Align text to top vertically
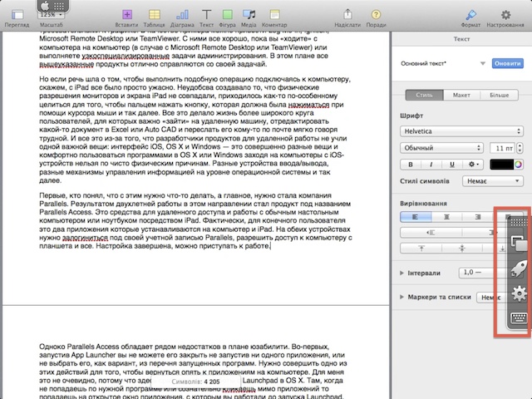This screenshot has height=399, width=532. click(x=421, y=249)
